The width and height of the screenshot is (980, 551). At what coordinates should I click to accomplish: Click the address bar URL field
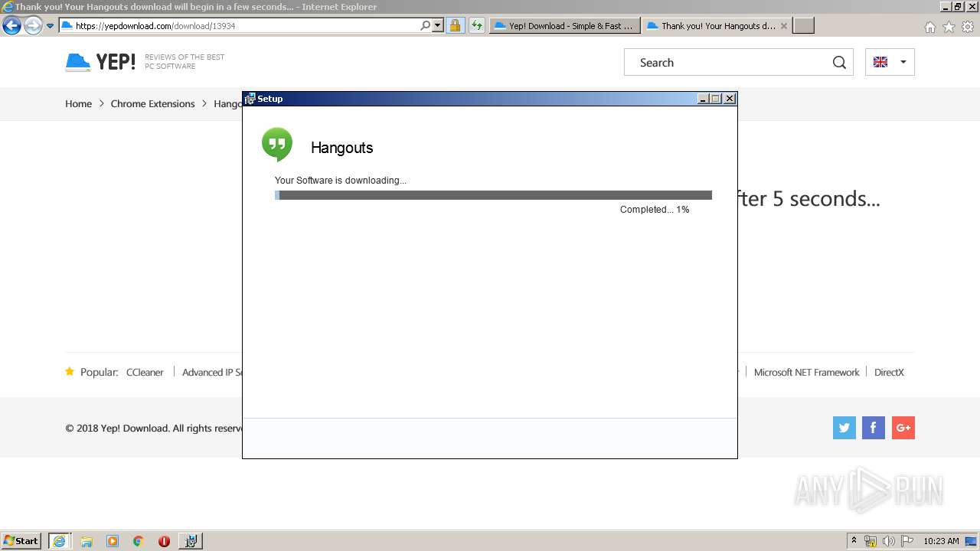239,25
